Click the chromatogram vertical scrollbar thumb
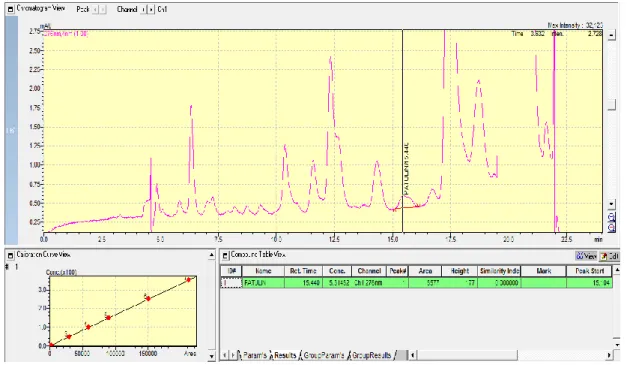The height and width of the screenshot is (365, 627). 611,105
